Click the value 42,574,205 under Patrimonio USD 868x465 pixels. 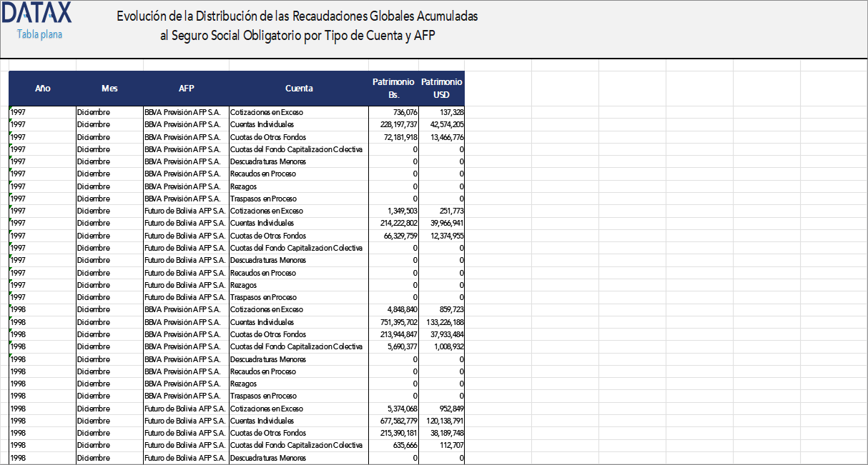(x=442, y=124)
